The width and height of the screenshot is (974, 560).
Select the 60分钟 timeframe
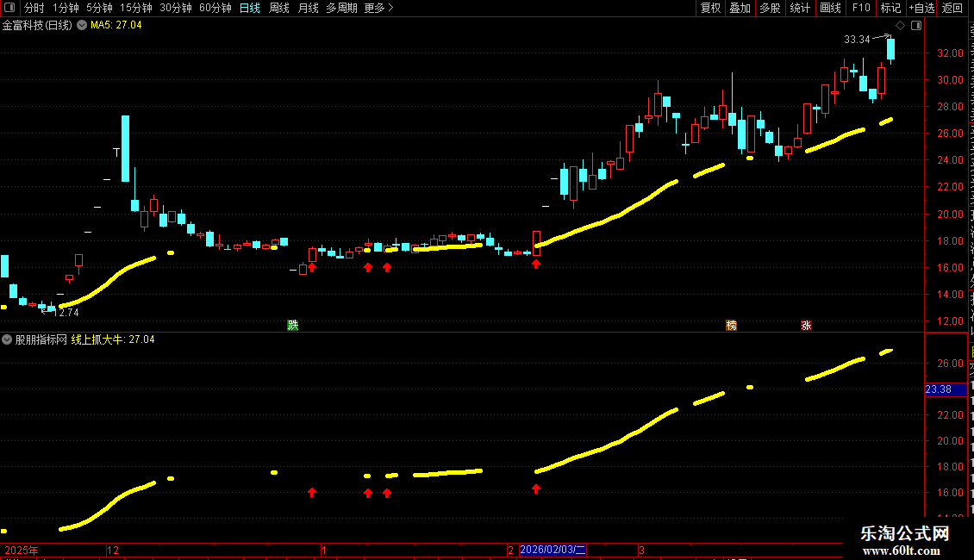pyautogui.click(x=215, y=8)
